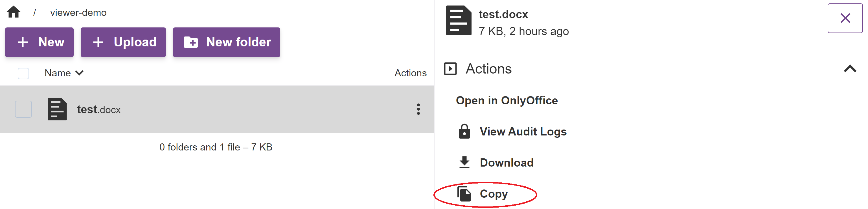This screenshot has width=868, height=209.
Task: Open the viewer-demo breadcrumb link
Action: [x=78, y=12]
